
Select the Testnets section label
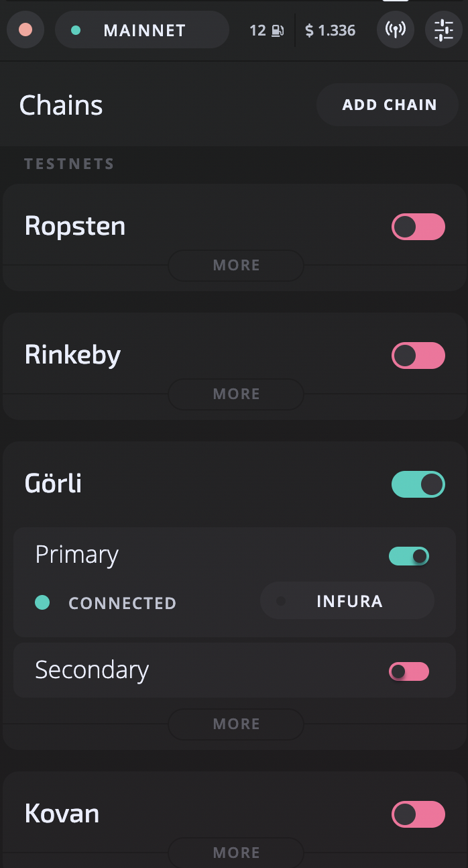(69, 164)
